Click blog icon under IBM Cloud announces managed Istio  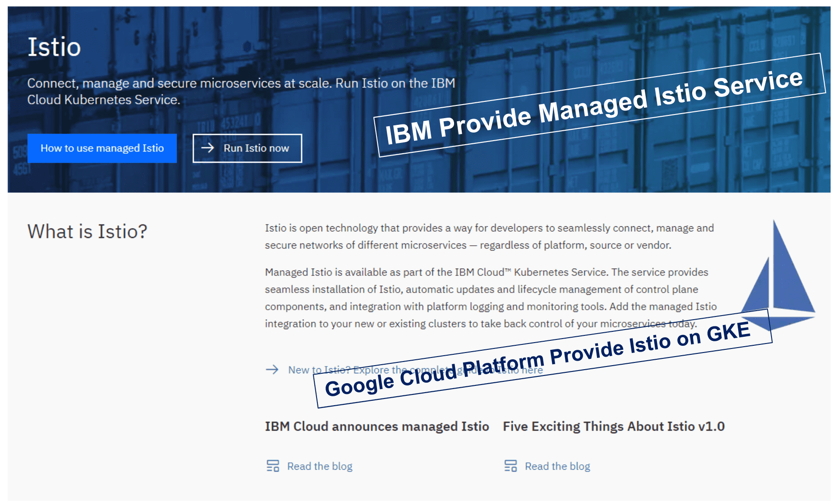point(273,466)
